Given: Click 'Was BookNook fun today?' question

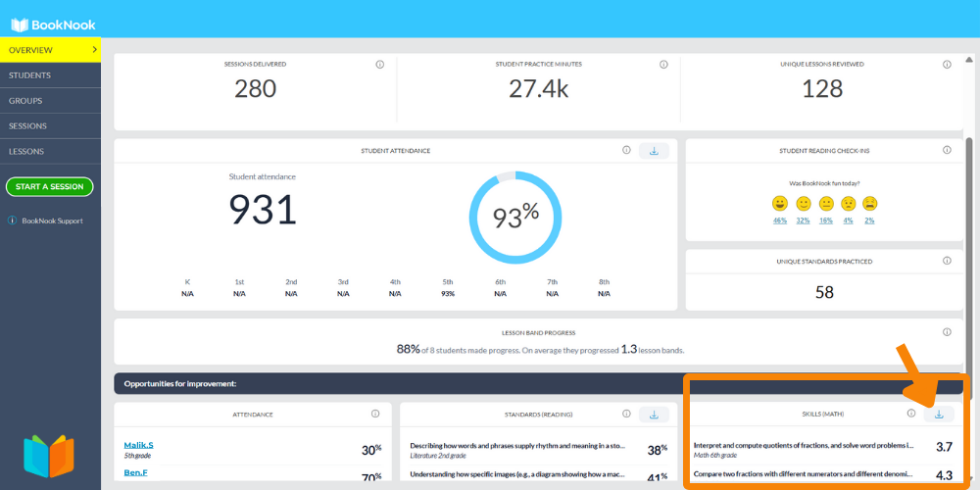Looking at the screenshot, I should coord(824,184).
